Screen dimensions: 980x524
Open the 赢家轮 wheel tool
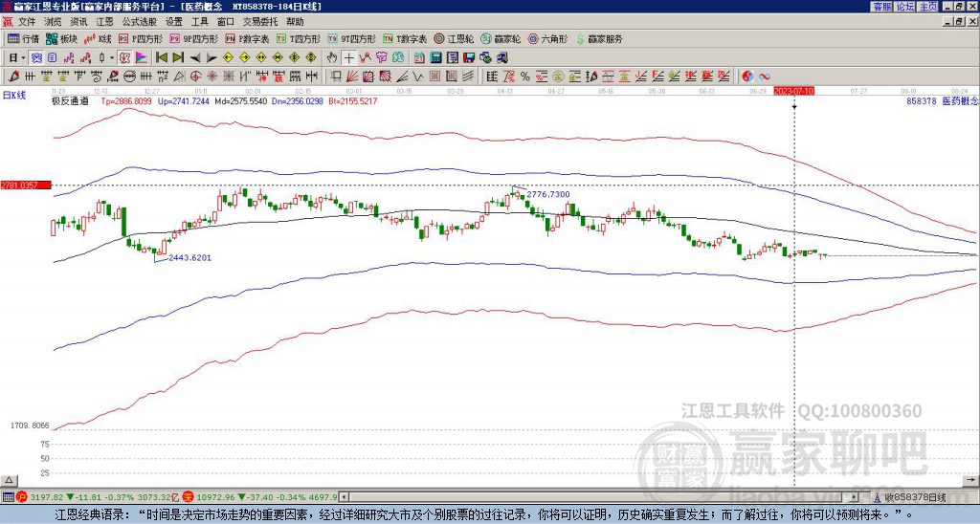click(x=501, y=38)
